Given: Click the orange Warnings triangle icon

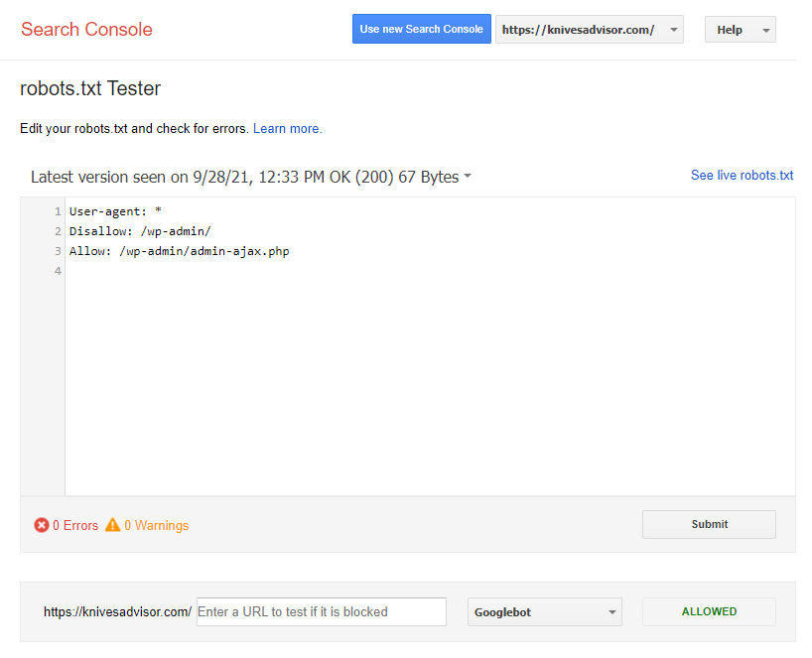Looking at the screenshot, I should point(113,525).
